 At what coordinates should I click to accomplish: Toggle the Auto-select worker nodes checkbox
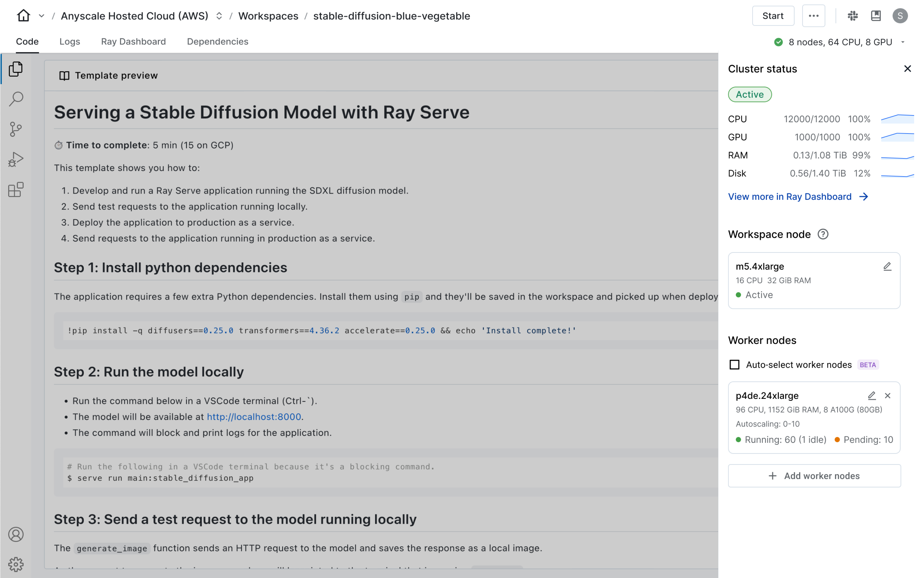[x=734, y=364]
